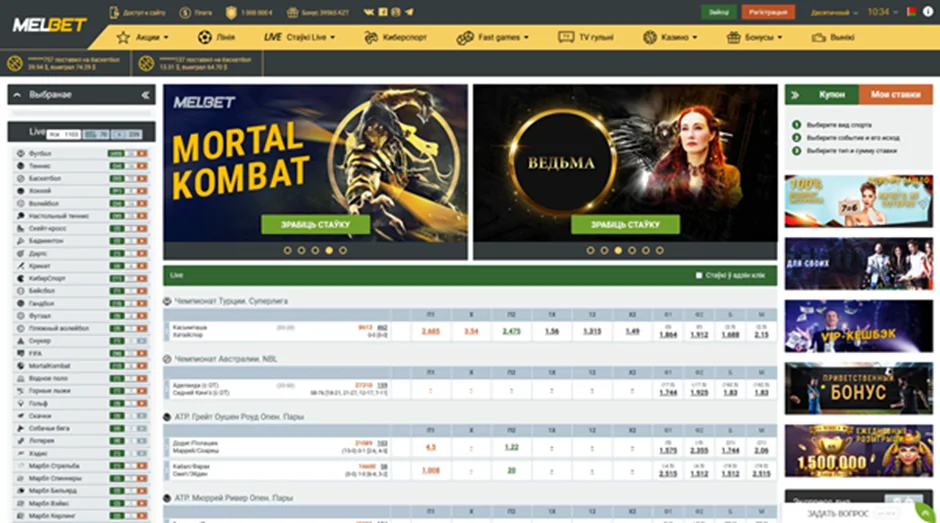Select second dot of Ведьма carousel
This screenshot has width=940, height=523.
[x=604, y=250]
